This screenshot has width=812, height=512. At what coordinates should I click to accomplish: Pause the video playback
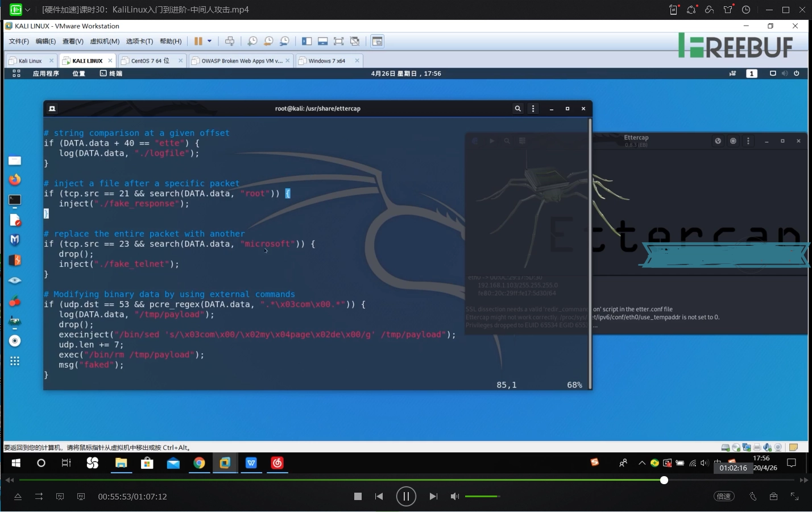click(x=406, y=496)
